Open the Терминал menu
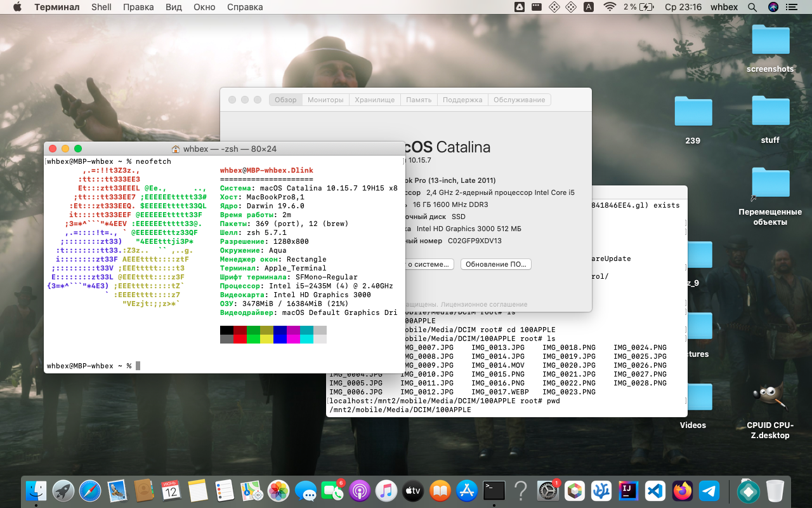 click(x=57, y=7)
